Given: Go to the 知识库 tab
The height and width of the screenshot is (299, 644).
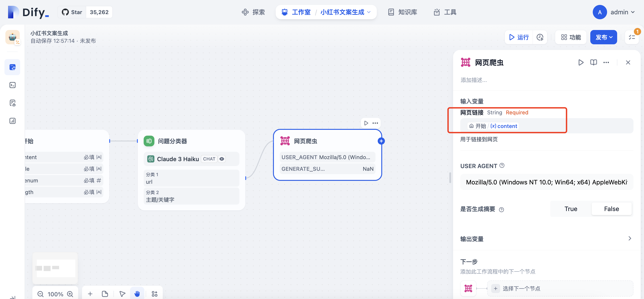Looking at the screenshot, I should click(x=403, y=12).
